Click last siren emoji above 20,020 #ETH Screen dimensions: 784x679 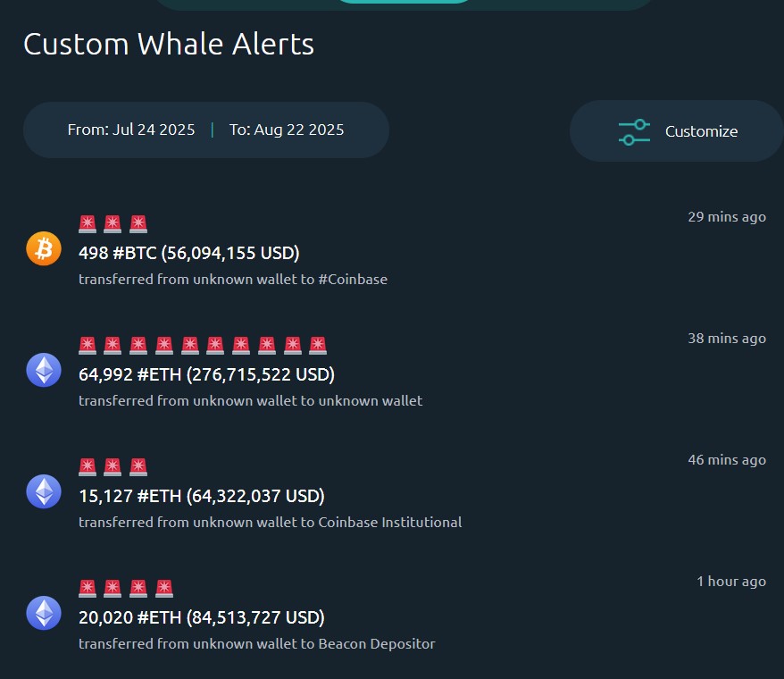(164, 589)
